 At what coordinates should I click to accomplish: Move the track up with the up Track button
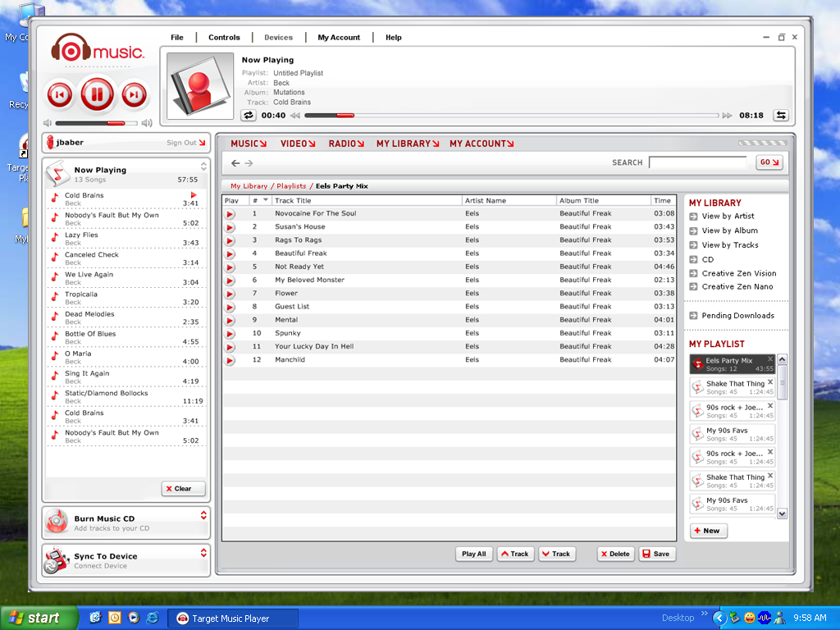click(x=515, y=554)
